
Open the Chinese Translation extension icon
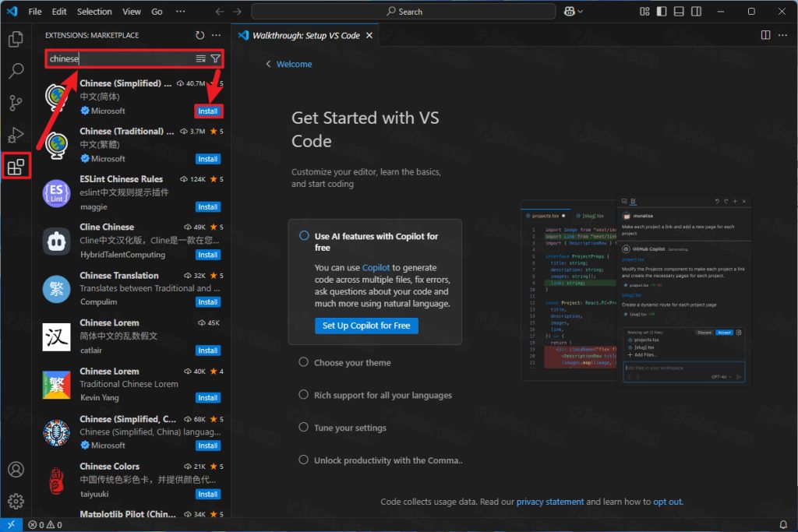click(56, 289)
